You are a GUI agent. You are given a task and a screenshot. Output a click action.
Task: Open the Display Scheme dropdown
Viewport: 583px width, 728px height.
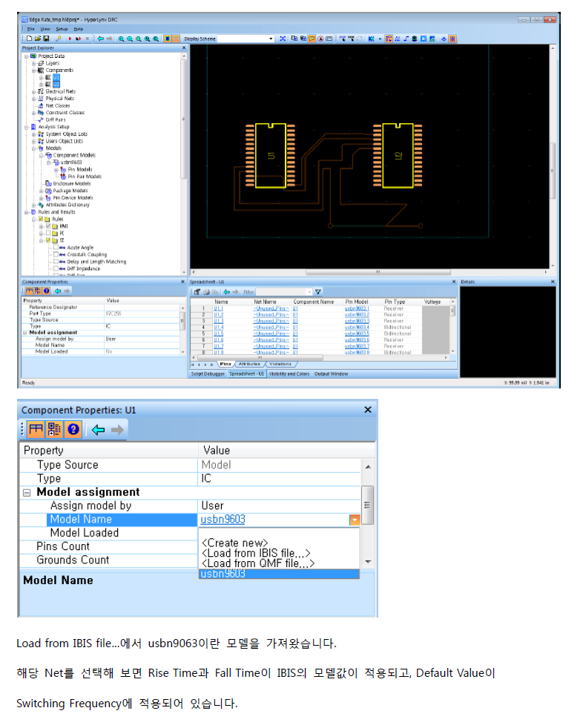coord(271,38)
